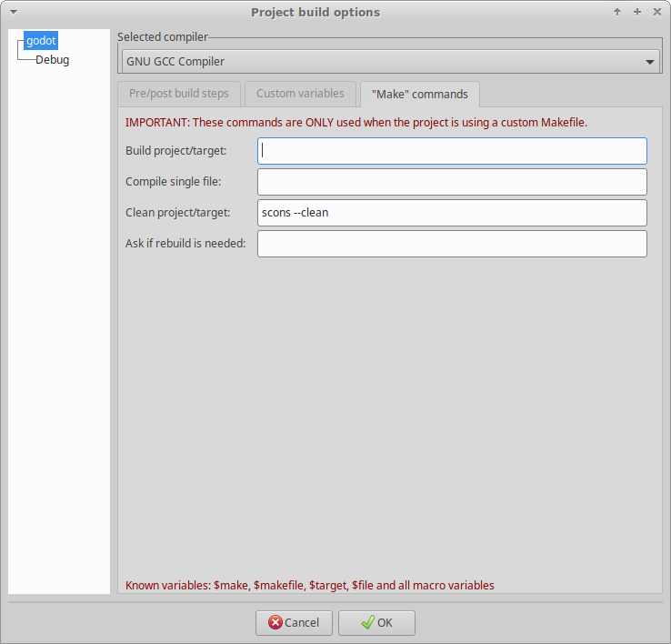Maximize the dialog using the plus icon
The height and width of the screenshot is (644, 671).
point(637,12)
